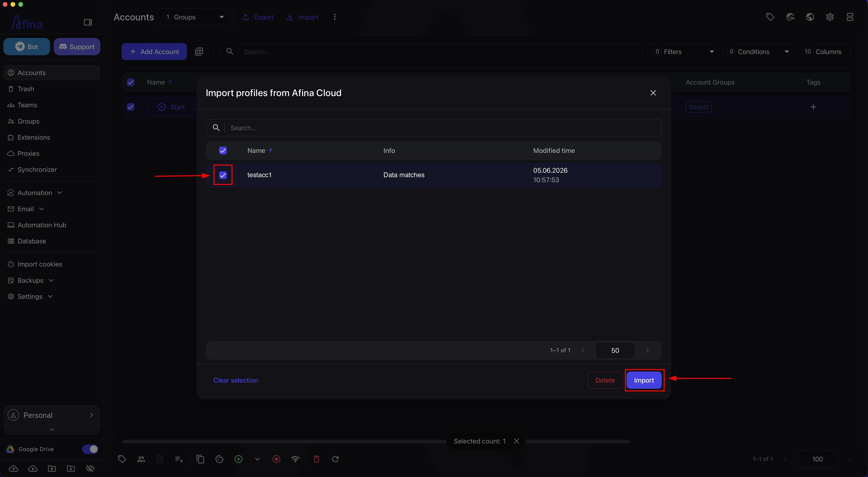Open the Columns selector

[x=824, y=52]
